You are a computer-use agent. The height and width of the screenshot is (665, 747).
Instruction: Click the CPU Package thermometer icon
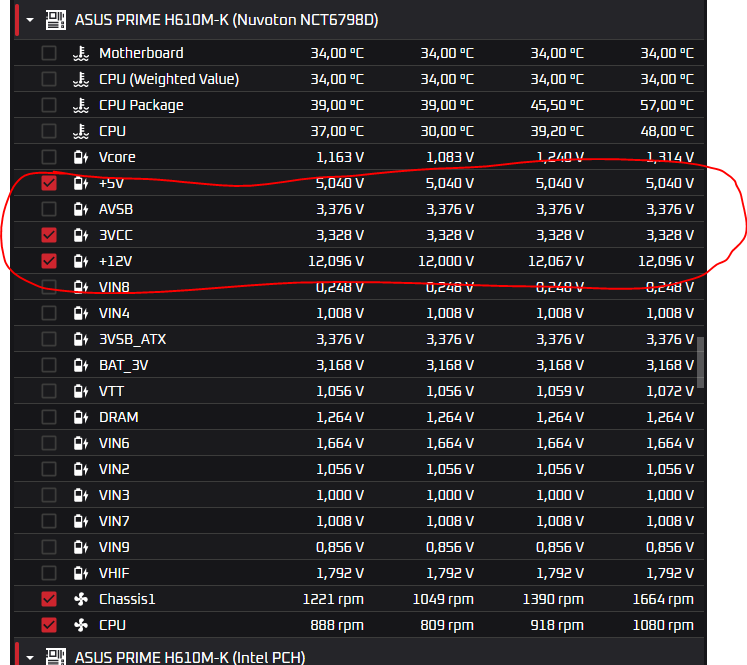[x=81, y=105]
